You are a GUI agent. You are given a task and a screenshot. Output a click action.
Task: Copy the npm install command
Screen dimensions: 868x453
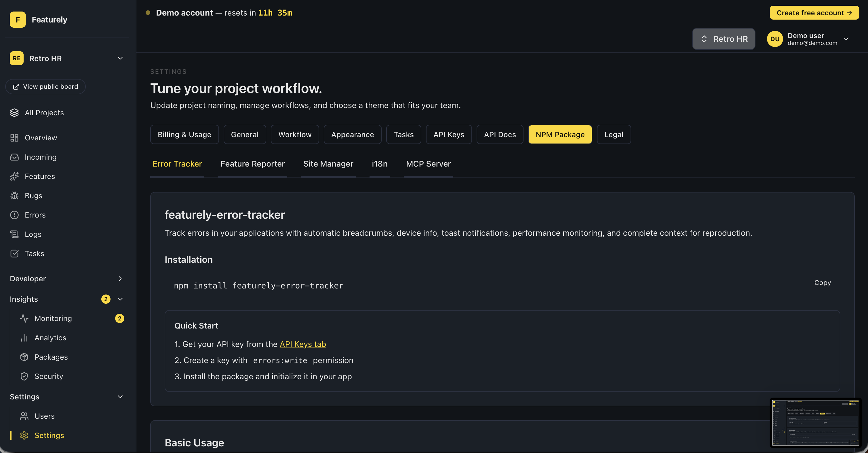pyautogui.click(x=822, y=283)
